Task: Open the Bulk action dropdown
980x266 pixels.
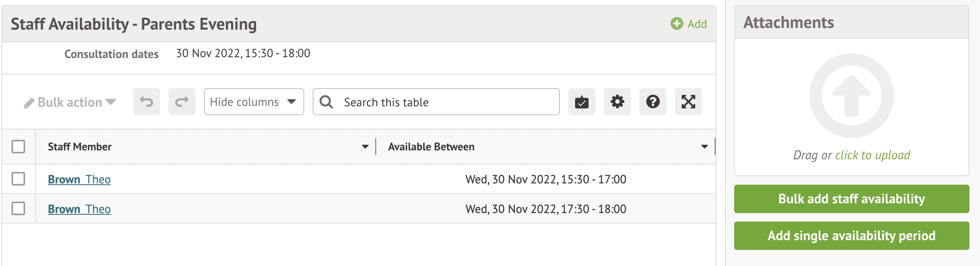Action: point(70,102)
